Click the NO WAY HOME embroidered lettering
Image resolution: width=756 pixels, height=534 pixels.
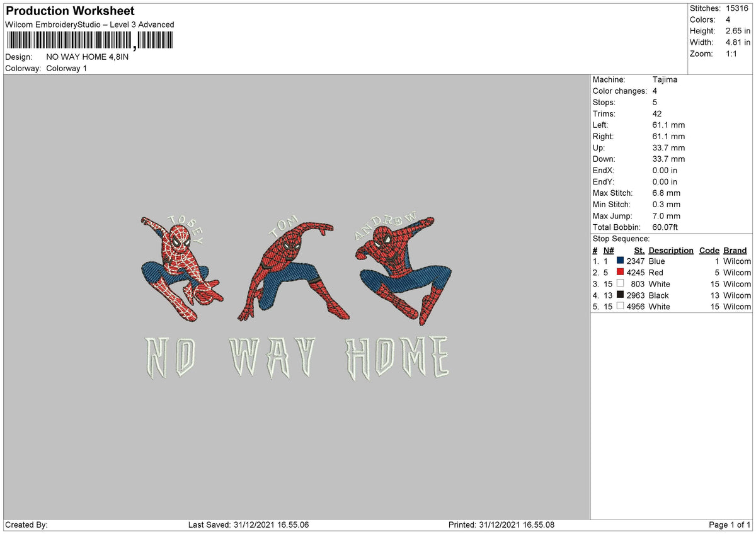[297, 358]
